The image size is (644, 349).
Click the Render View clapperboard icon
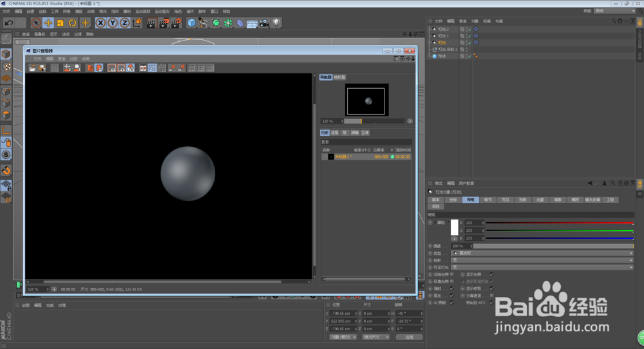[151, 23]
